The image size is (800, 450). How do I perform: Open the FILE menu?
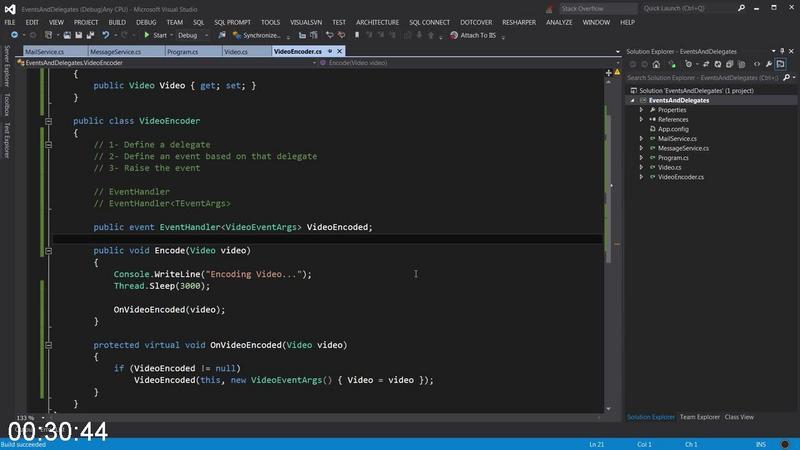click(10, 22)
